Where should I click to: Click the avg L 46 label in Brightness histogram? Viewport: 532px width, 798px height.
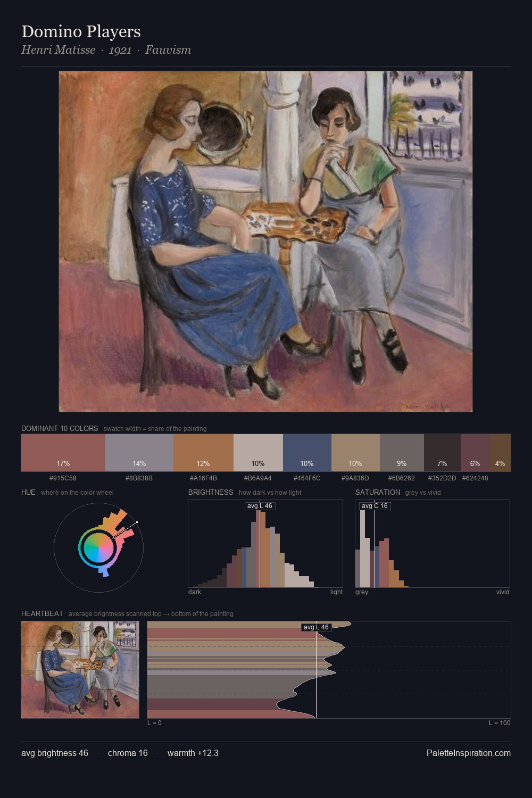[260, 506]
